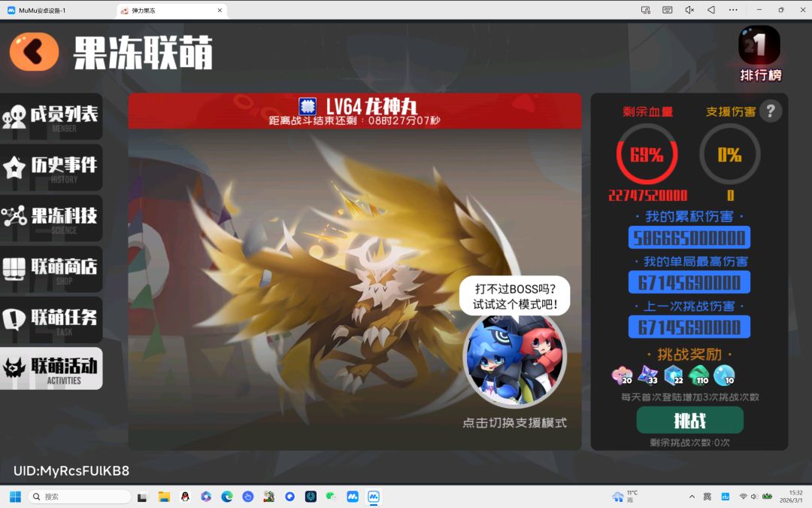Open the MuMu keyboard mapping icon

(x=668, y=10)
